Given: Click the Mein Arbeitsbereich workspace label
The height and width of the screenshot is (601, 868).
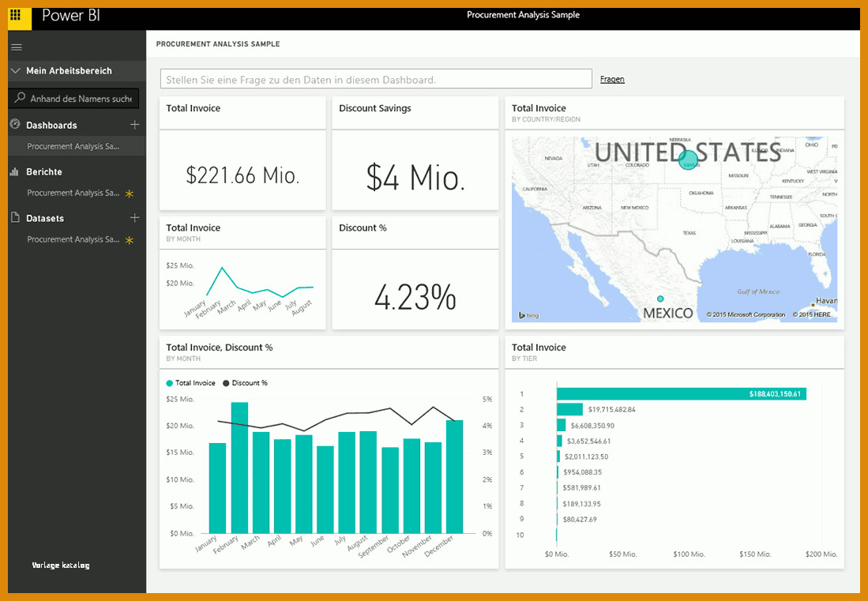Looking at the screenshot, I should coord(69,71).
